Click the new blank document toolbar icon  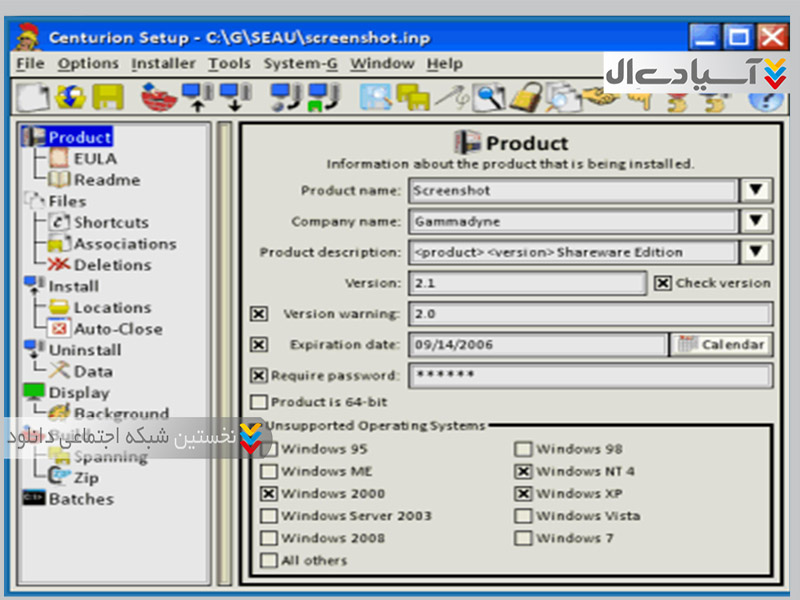pos(35,97)
